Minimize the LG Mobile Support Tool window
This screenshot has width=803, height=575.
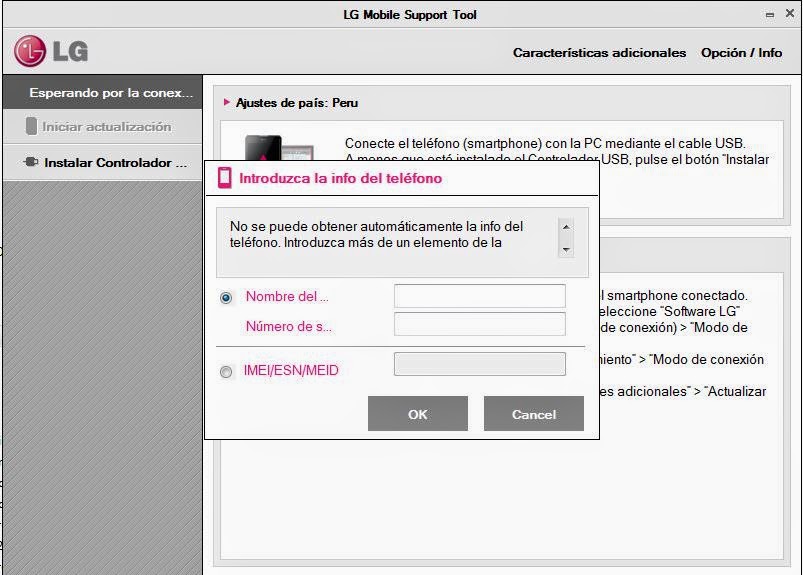coord(769,15)
